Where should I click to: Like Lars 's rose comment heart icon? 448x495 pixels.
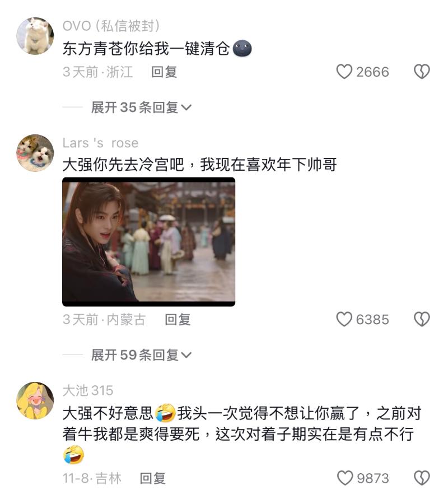click(x=344, y=319)
